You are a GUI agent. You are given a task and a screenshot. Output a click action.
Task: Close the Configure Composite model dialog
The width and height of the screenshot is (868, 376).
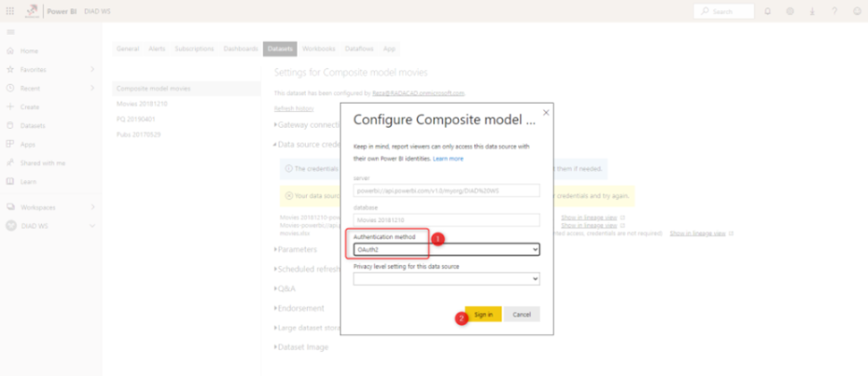546,113
